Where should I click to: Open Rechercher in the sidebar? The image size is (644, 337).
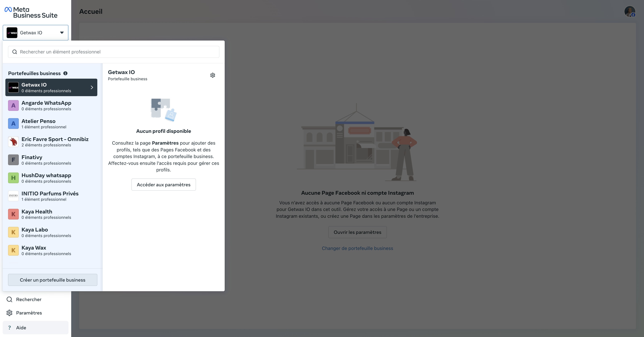(x=35, y=299)
